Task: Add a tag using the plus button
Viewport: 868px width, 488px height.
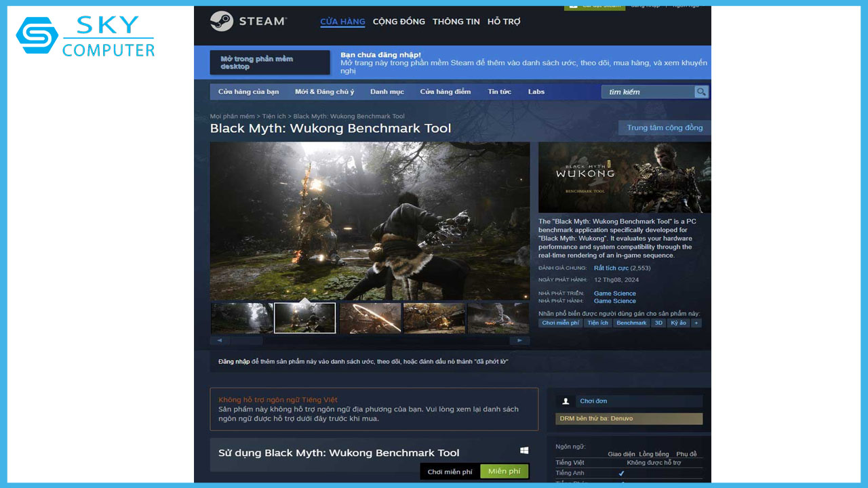Action: pos(696,323)
